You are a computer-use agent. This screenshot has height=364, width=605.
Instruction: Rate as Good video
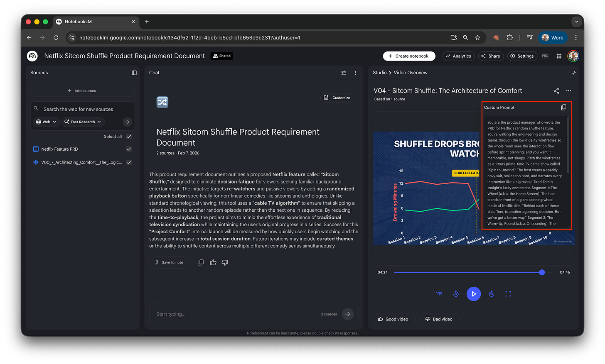pyautogui.click(x=393, y=319)
